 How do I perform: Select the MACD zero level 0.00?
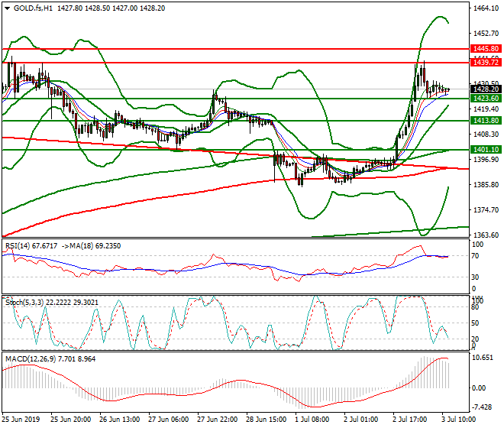[479, 388]
